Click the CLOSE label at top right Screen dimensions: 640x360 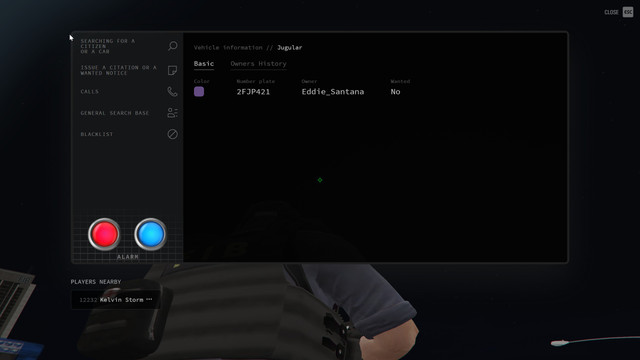coord(611,12)
